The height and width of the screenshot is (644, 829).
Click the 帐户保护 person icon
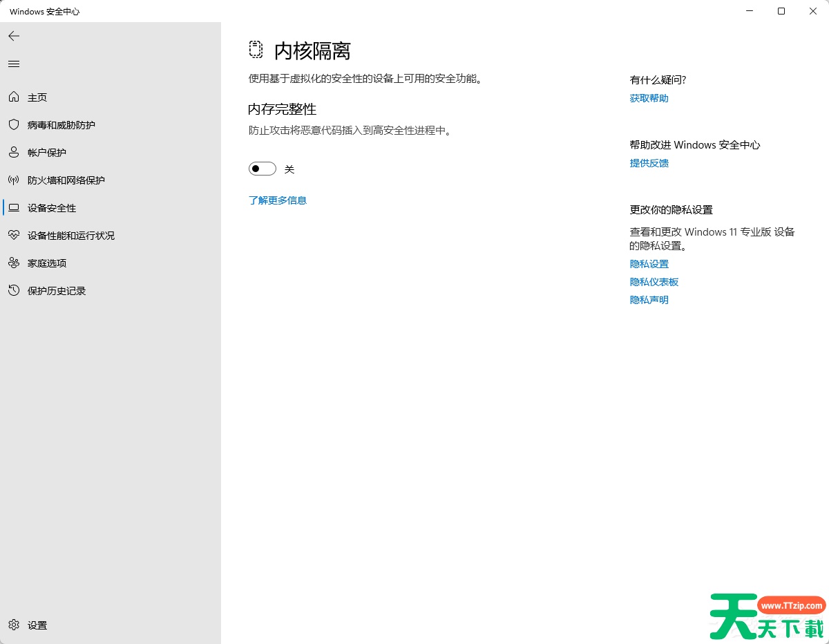click(14, 152)
